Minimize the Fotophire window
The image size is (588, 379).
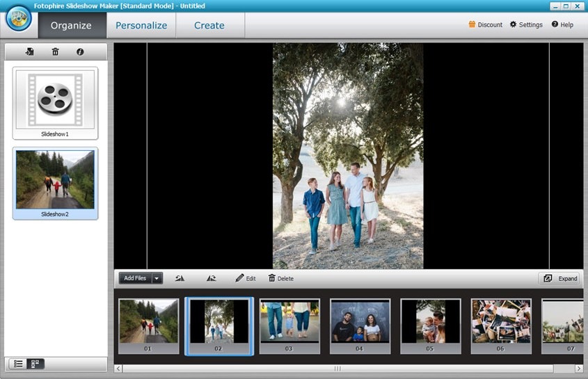point(556,6)
